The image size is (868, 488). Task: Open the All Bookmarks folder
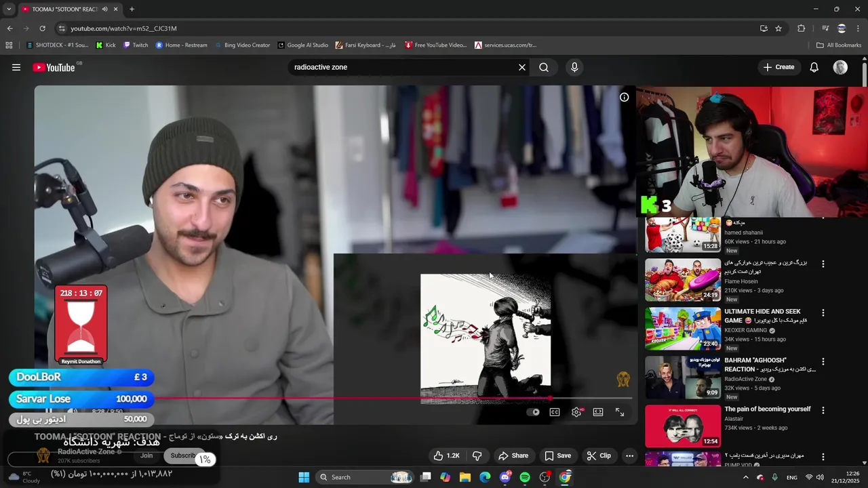[x=839, y=45]
